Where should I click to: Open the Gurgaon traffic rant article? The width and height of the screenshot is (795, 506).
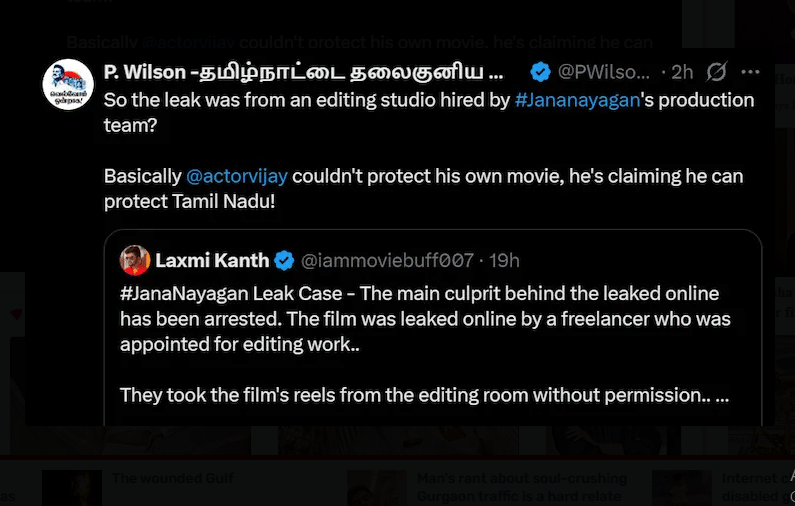point(521,487)
